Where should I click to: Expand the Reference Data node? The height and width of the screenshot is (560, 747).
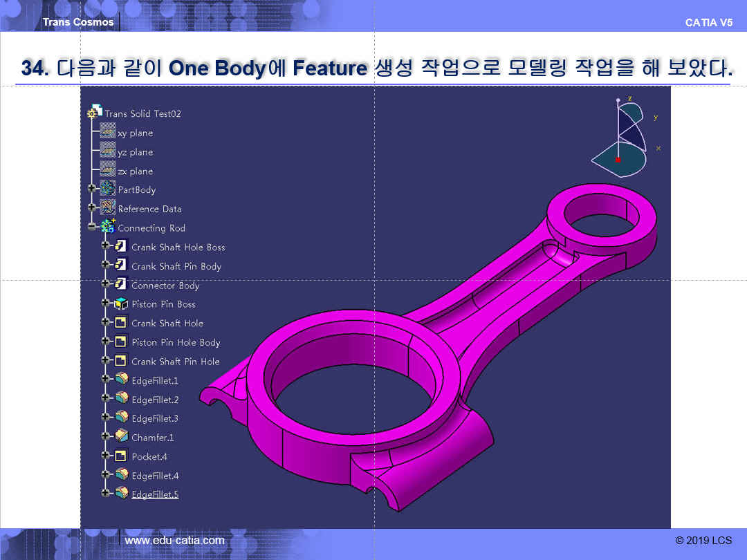91,208
